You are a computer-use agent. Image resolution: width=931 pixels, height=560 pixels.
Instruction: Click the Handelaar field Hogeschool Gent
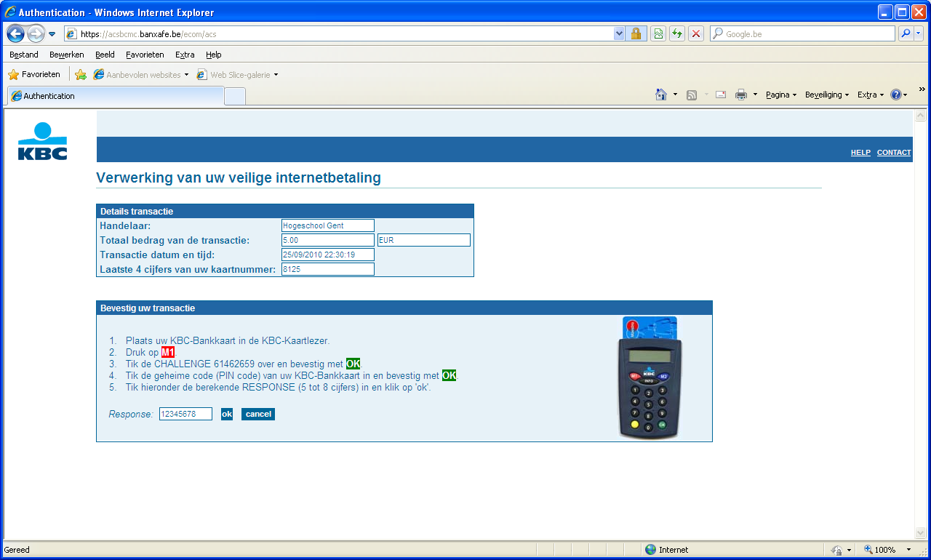click(328, 225)
